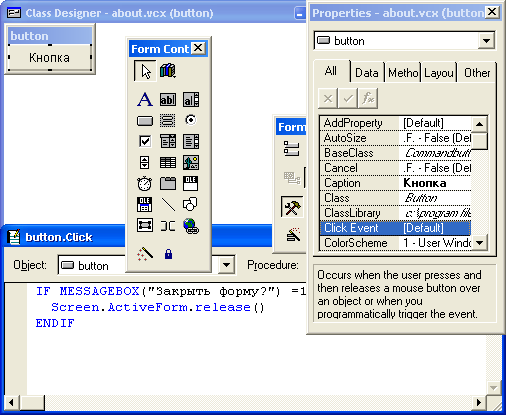Select the Text Box control tool
The height and width of the screenshot is (415, 506).
168,99
